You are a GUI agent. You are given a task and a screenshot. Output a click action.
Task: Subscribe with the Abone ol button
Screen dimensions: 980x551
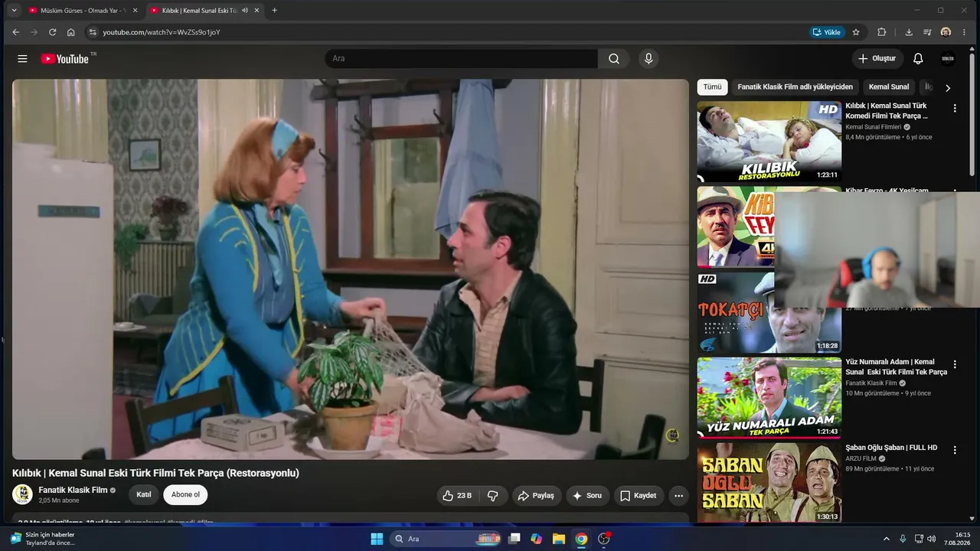pyautogui.click(x=185, y=494)
